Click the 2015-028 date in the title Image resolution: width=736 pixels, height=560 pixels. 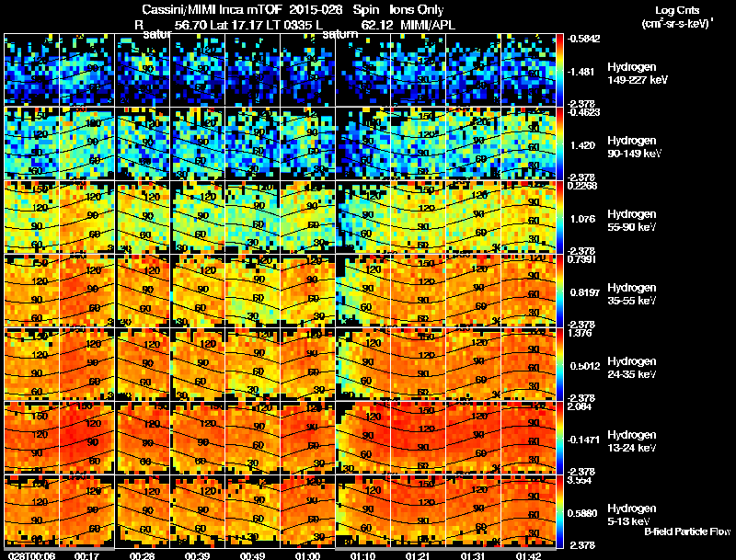coord(316,9)
